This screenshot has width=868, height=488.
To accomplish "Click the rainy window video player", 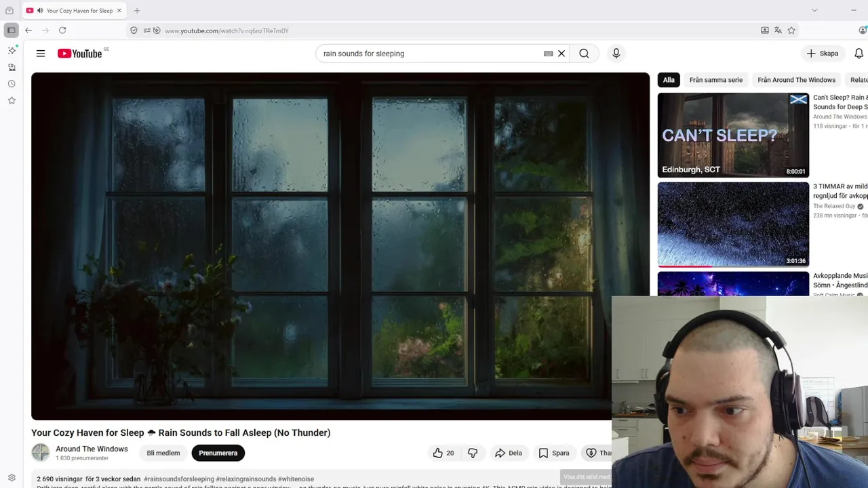I will (x=340, y=247).
